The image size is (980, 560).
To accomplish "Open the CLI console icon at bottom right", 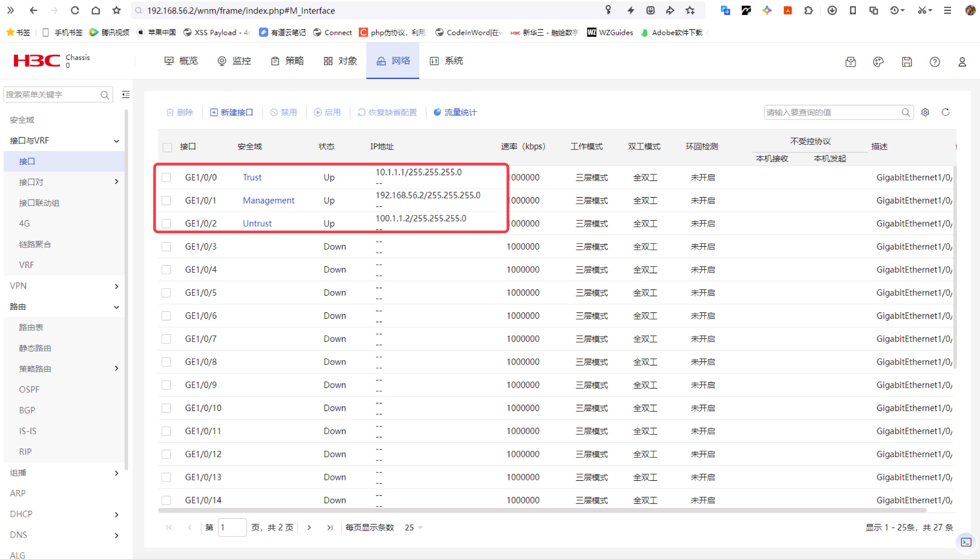I will pos(966,542).
